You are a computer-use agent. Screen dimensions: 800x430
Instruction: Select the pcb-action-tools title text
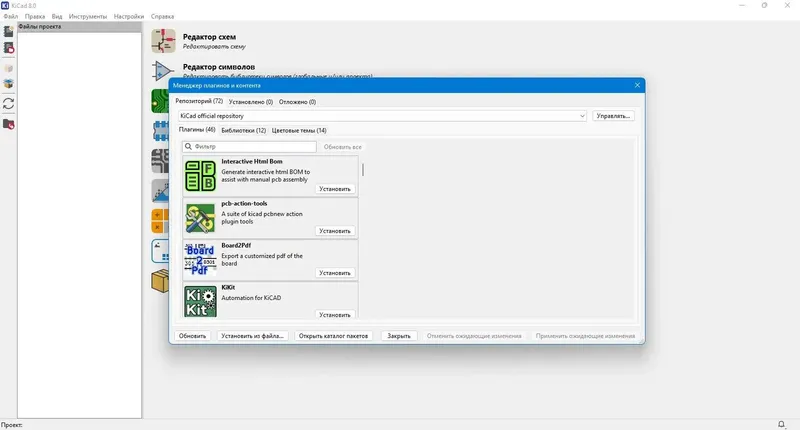pyautogui.click(x=244, y=203)
